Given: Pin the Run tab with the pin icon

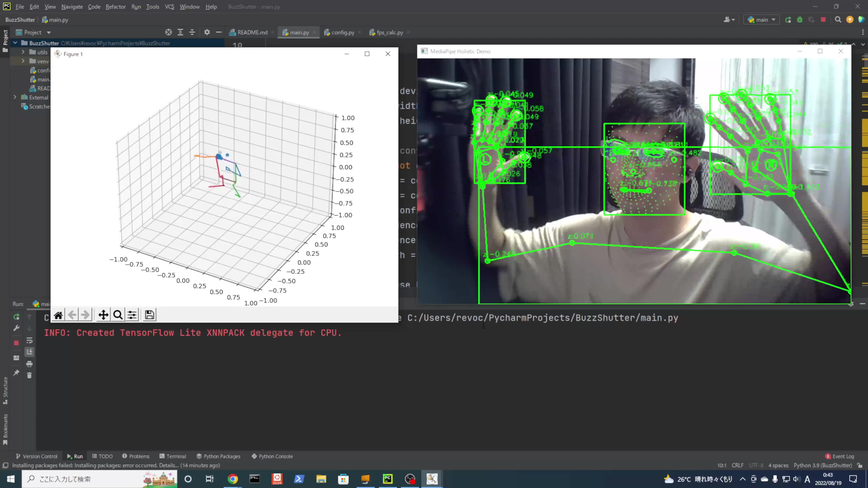Looking at the screenshot, I should [x=16, y=373].
